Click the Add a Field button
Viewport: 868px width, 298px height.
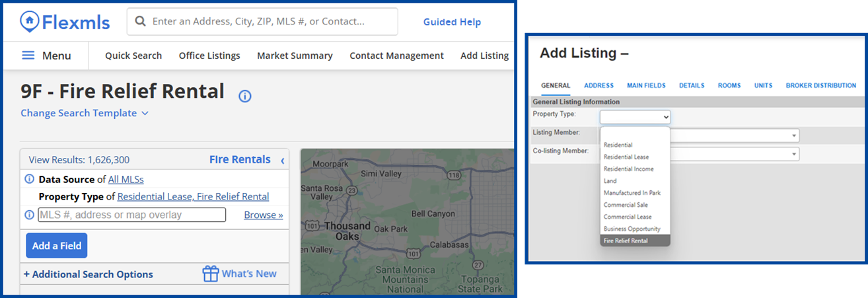[56, 246]
